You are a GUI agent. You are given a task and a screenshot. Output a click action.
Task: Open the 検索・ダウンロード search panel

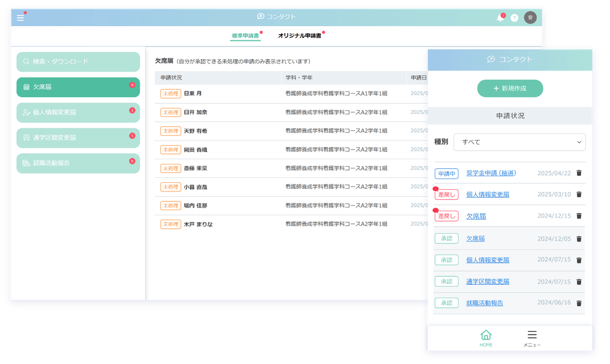click(78, 62)
